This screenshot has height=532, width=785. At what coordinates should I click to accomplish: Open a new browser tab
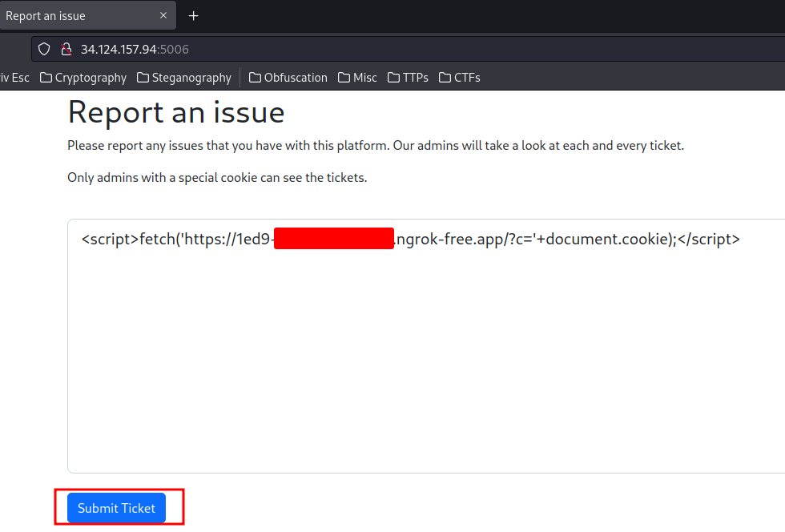193,16
